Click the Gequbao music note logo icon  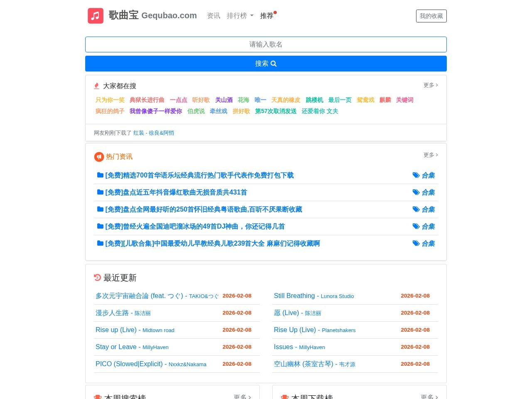click(95, 16)
